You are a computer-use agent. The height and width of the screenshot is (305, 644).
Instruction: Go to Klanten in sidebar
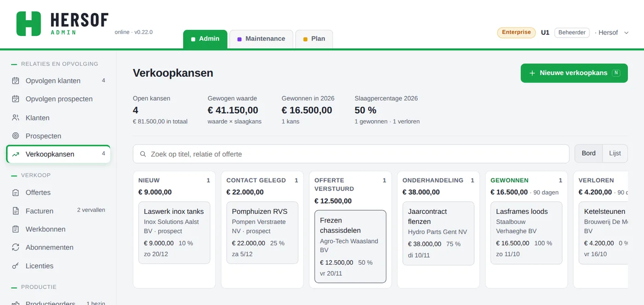pos(58,117)
